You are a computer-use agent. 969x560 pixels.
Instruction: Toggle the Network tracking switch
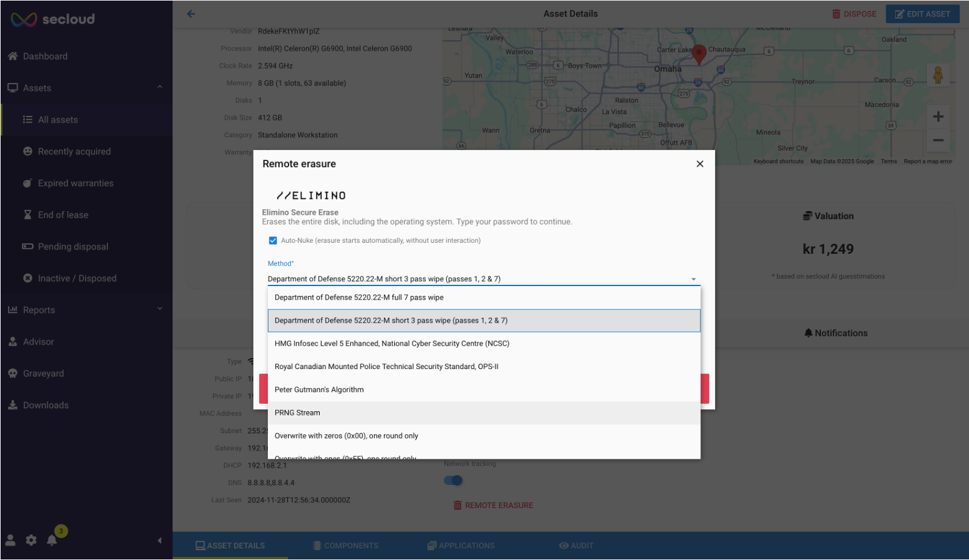pyautogui.click(x=453, y=481)
